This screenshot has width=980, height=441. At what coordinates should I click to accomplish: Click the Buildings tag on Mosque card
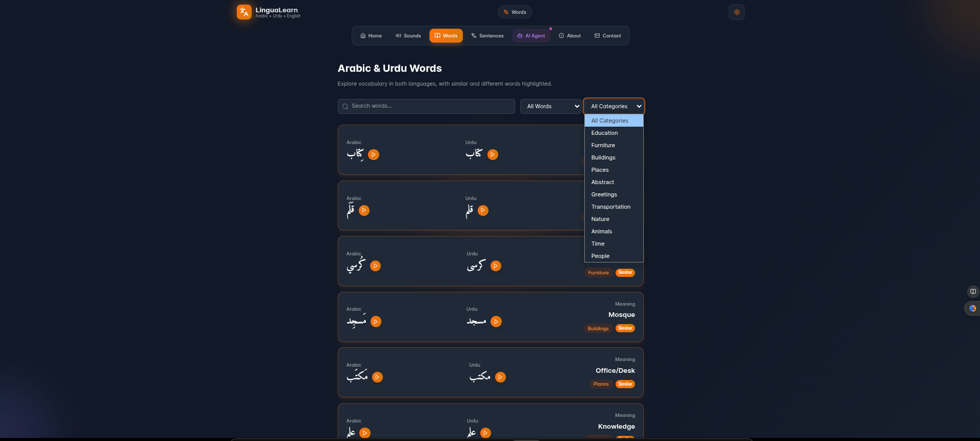[x=598, y=328]
